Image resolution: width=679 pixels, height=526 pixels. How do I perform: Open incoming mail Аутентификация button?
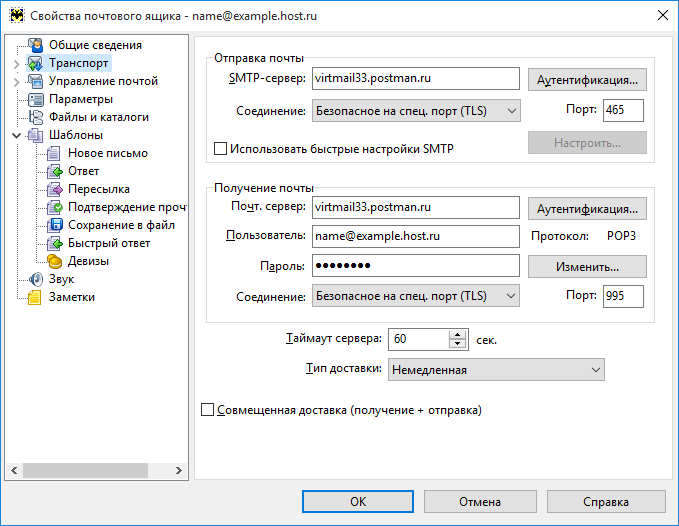tap(587, 209)
